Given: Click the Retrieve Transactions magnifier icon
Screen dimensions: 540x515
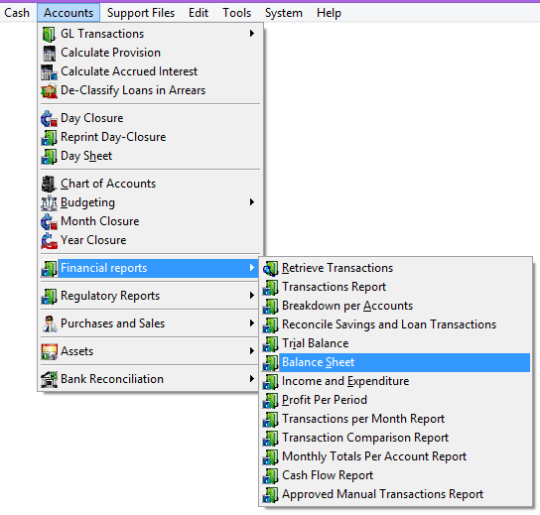Looking at the screenshot, I should (270, 268).
